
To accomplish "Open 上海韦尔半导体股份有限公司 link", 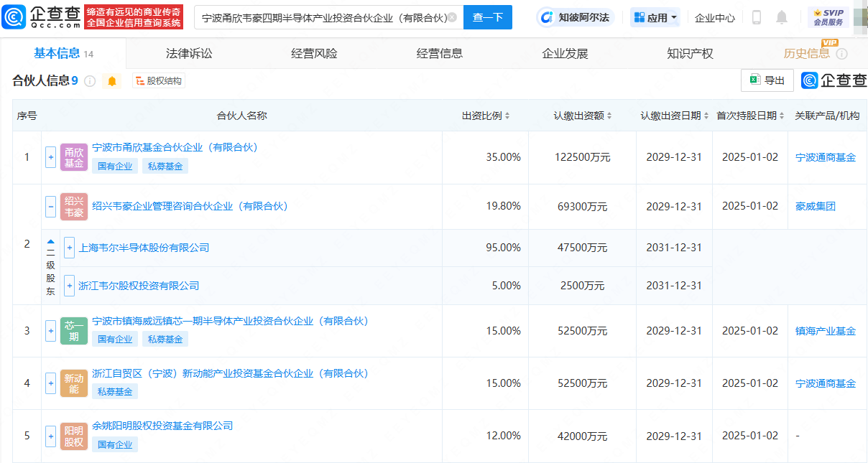I will click(x=144, y=248).
